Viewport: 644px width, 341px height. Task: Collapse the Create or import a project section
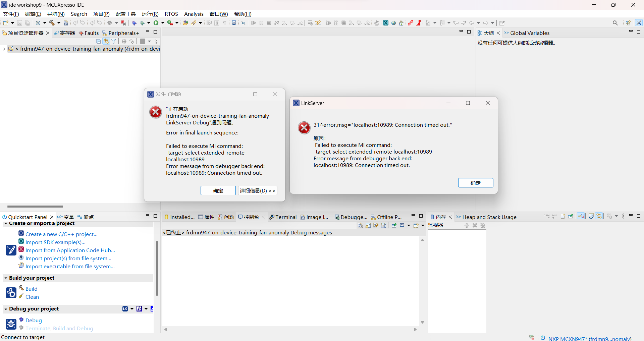(6, 223)
